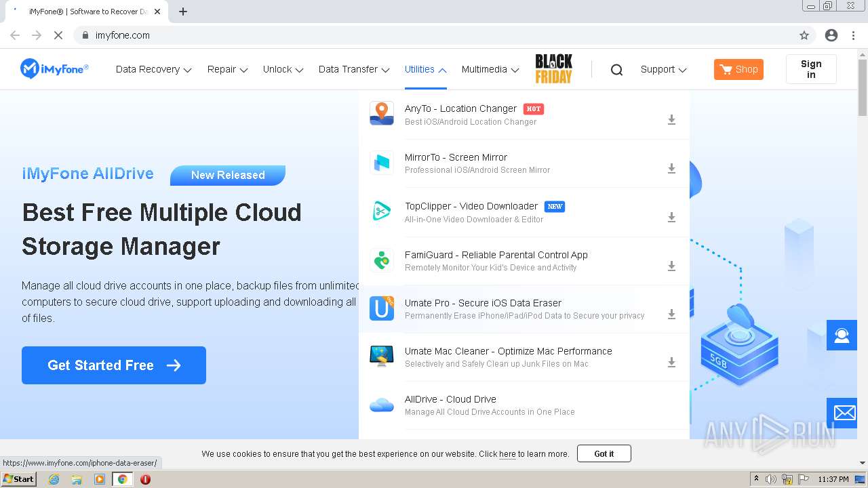This screenshot has width=868, height=488.
Task: Click the TopClipper scissors icon
Action: tap(382, 211)
